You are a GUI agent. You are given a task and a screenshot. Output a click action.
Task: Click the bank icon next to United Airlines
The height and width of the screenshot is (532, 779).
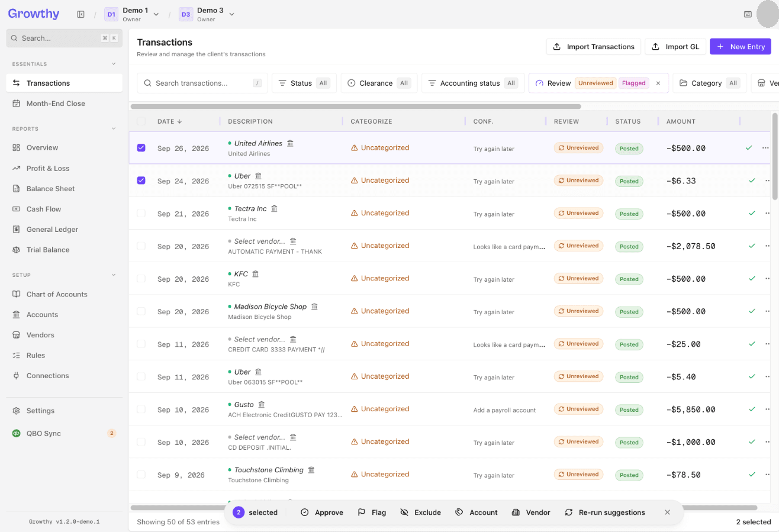(290, 143)
